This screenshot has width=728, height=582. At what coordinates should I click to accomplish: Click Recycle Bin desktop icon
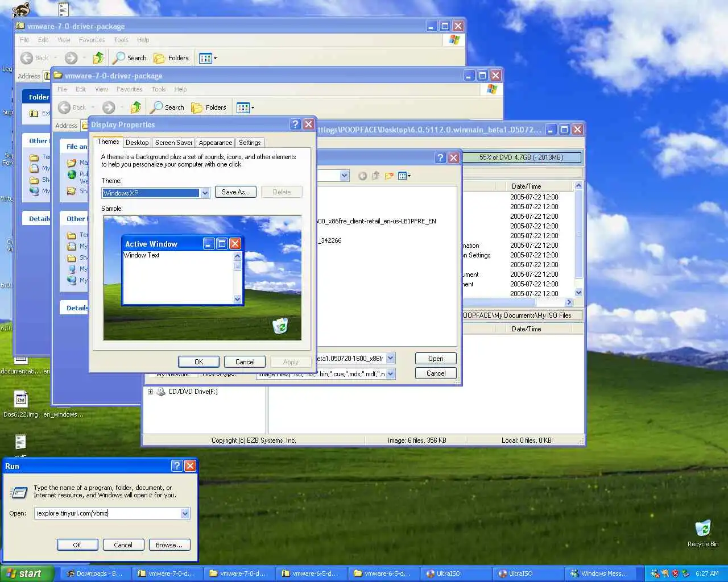click(x=703, y=533)
